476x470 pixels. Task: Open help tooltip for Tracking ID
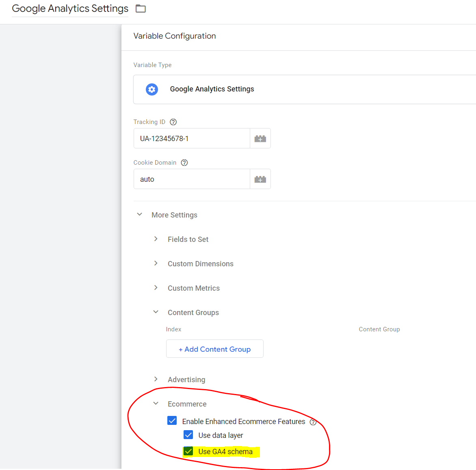(x=173, y=122)
